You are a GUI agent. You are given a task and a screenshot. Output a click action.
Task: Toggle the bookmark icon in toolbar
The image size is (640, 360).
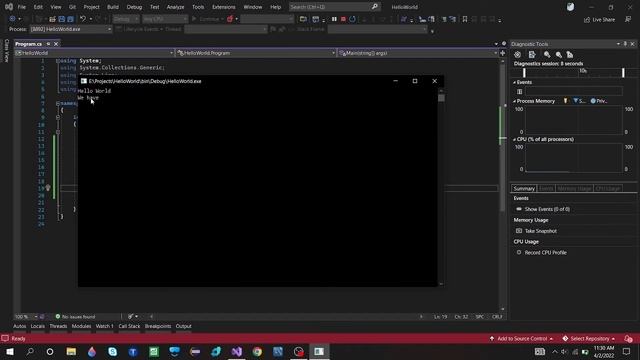(x=464, y=19)
